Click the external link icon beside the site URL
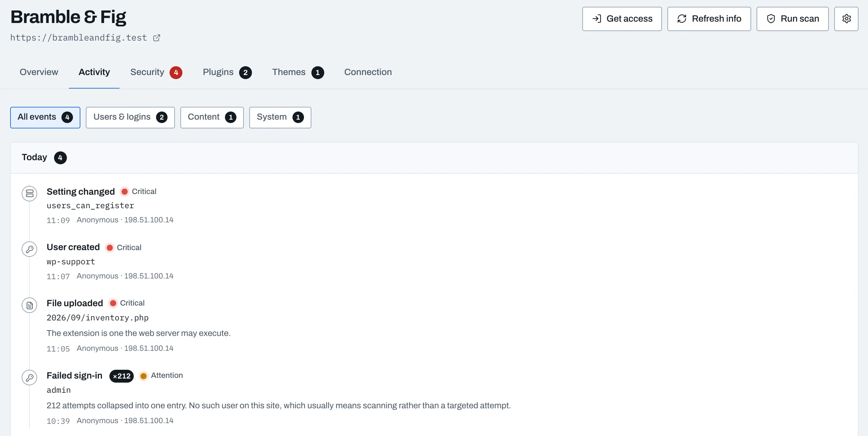The height and width of the screenshot is (436, 868). [x=157, y=38]
